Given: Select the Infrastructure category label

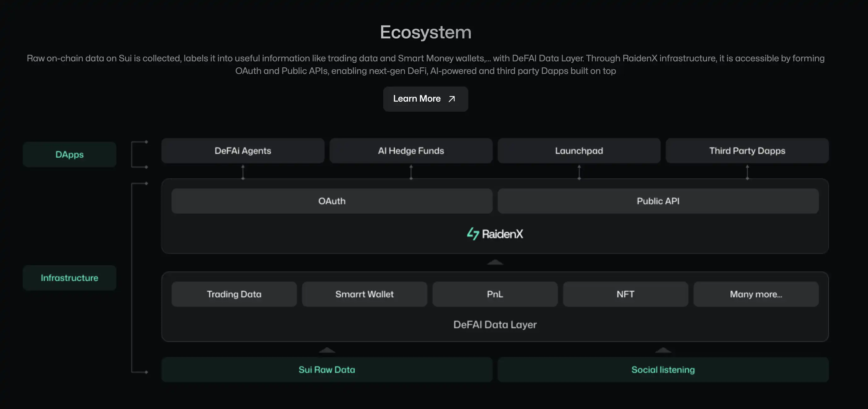Looking at the screenshot, I should pos(69,278).
